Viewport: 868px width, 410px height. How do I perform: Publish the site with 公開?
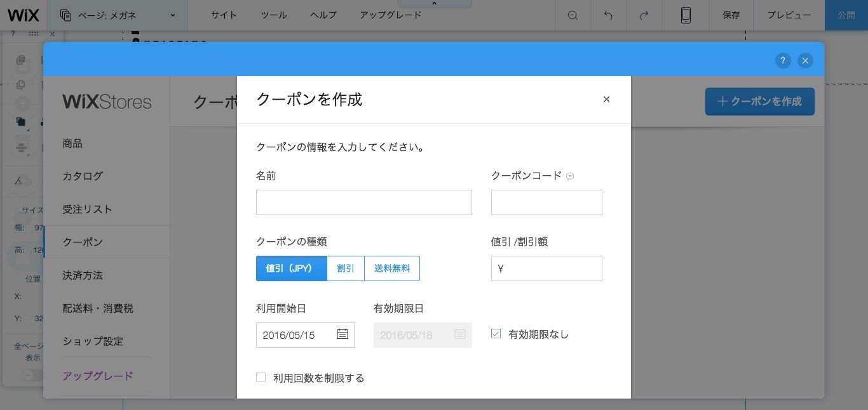[x=846, y=15]
